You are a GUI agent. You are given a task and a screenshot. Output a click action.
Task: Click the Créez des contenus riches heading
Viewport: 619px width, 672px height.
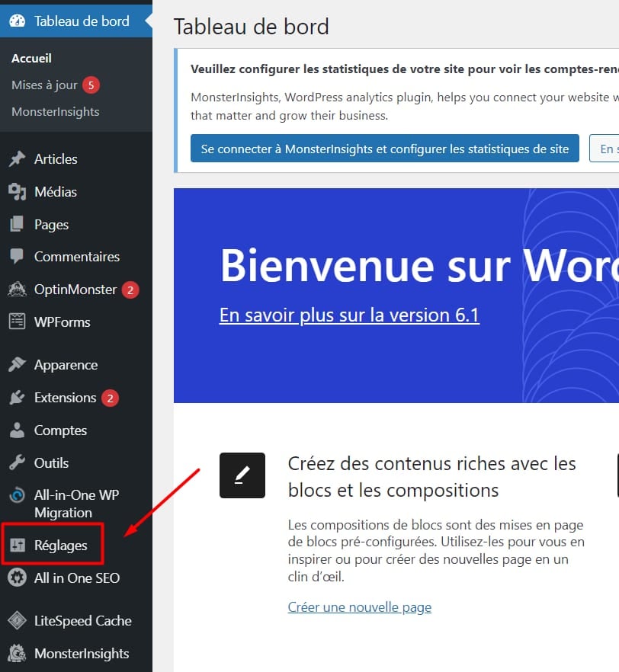pyautogui.click(x=431, y=477)
